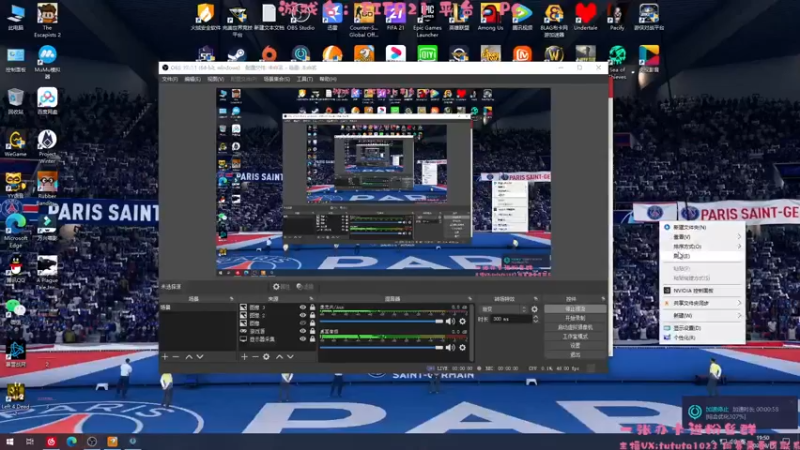Switch to OBS from the taskbar icon
The width and height of the screenshot is (800, 450).
[92, 441]
